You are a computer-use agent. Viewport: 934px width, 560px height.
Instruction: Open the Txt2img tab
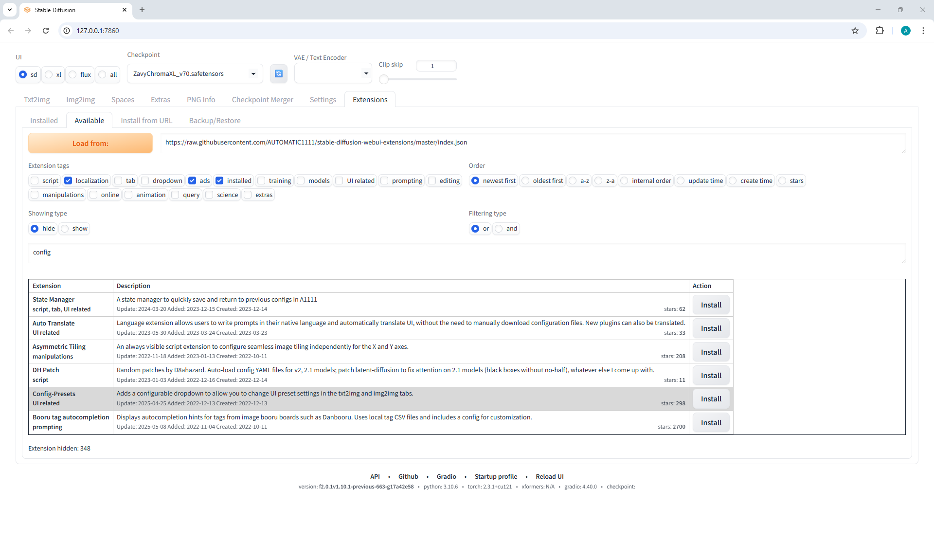(x=37, y=100)
